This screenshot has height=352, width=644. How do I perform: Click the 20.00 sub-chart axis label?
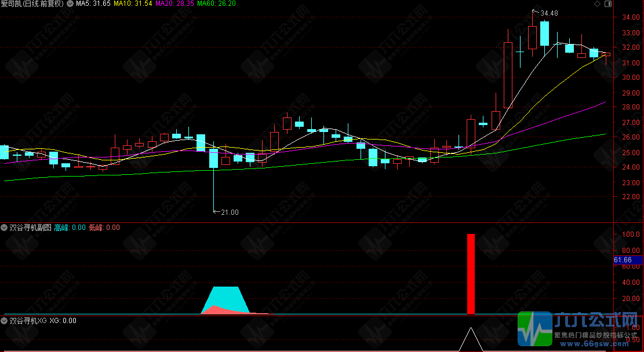pyautogui.click(x=631, y=298)
